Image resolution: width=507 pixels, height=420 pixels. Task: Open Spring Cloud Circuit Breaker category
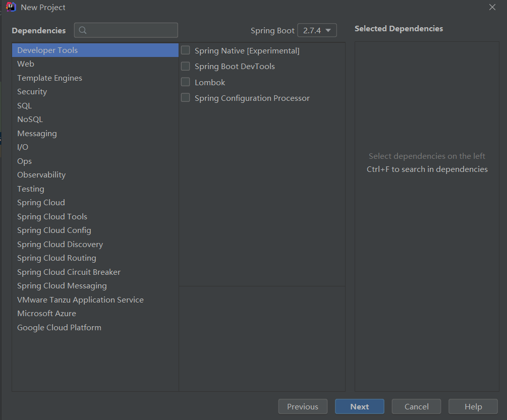click(95, 272)
